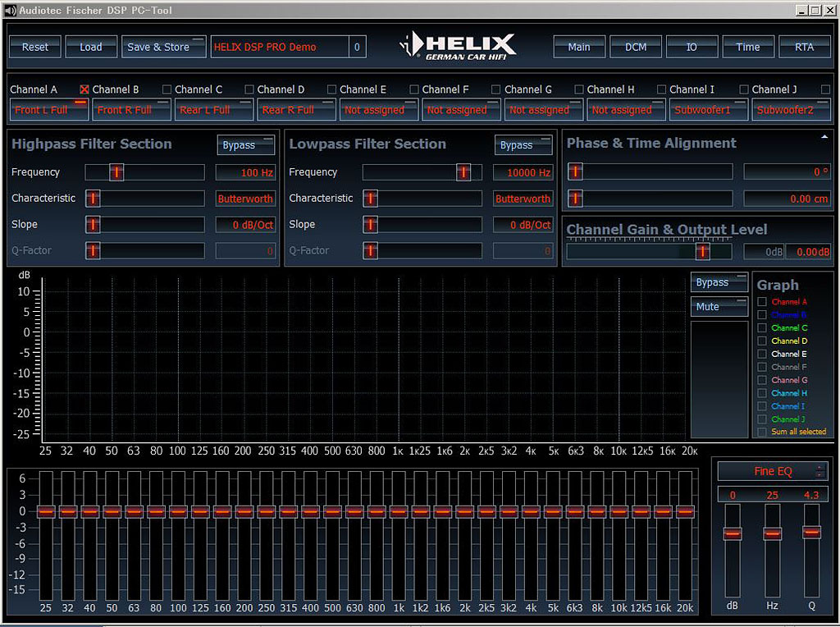The height and width of the screenshot is (627, 840).
Task: Select the Subwoofer2 channel button
Action: coord(792,110)
